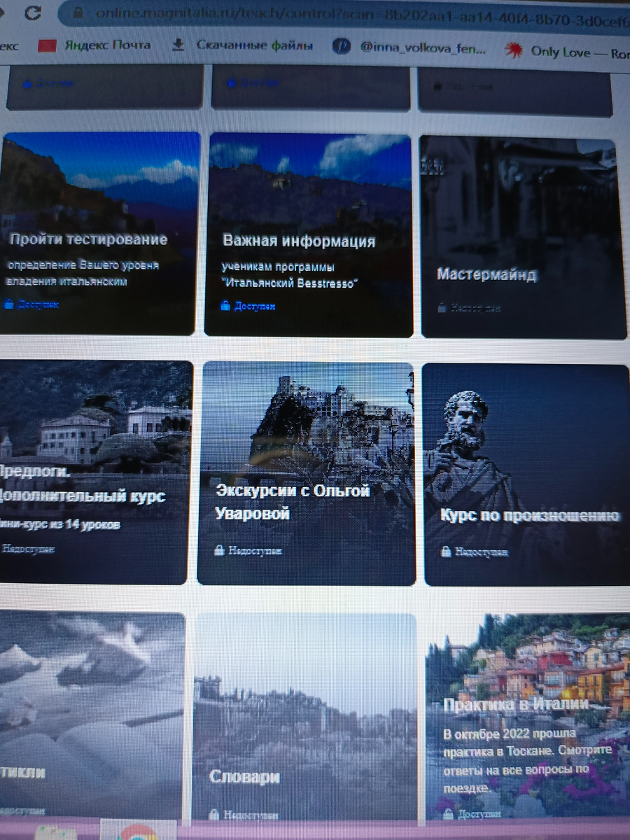Click inside the browser address bar
This screenshot has width=630, height=840.
coord(280,11)
